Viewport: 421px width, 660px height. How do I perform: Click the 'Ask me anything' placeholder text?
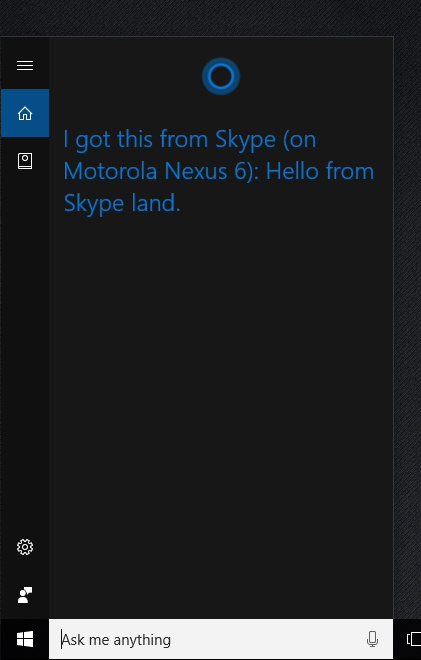pyautogui.click(x=116, y=640)
